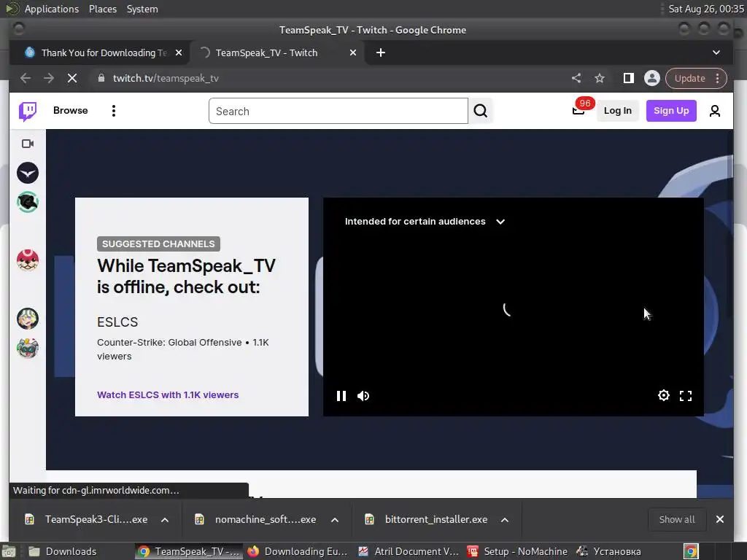Open the notifications inbox with 96 badge

[x=578, y=111]
